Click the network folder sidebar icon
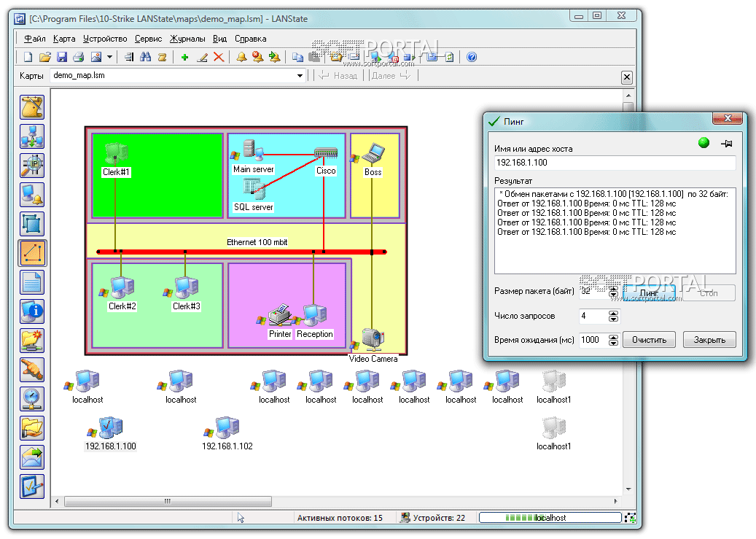The width and height of the screenshot is (756, 539). pyautogui.click(x=32, y=341)
